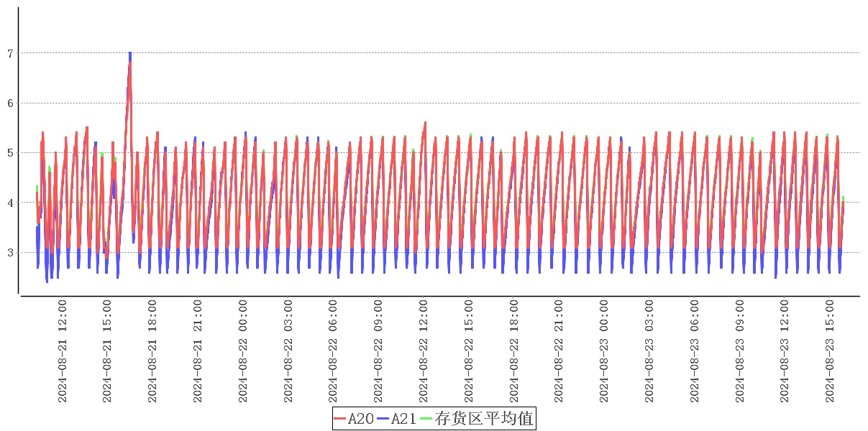868x431 pixels.
Task: Toggle the 存货区平均值 legend label
Action: (x=483, y=419)
